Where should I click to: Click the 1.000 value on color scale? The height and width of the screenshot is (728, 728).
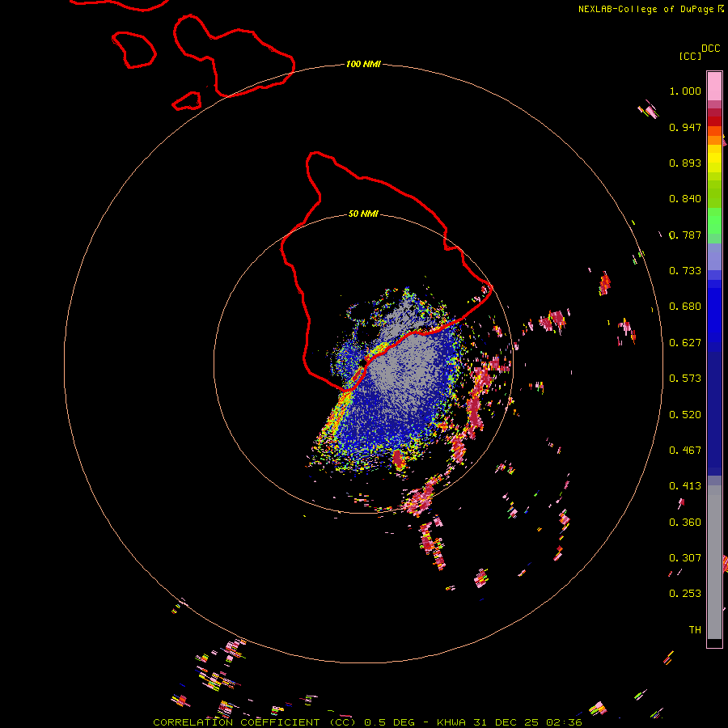tap(685, 91)
